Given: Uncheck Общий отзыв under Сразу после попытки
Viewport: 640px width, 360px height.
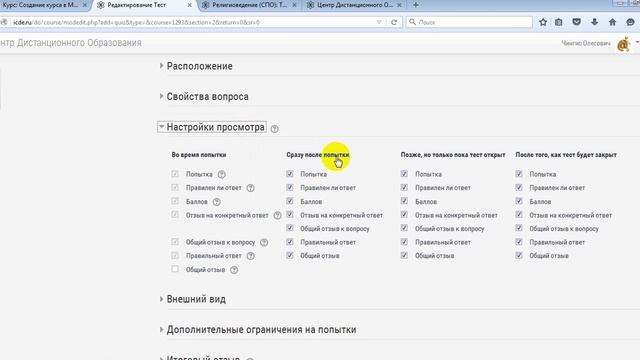Looking at the screenshot, I should tap(290, 256).
